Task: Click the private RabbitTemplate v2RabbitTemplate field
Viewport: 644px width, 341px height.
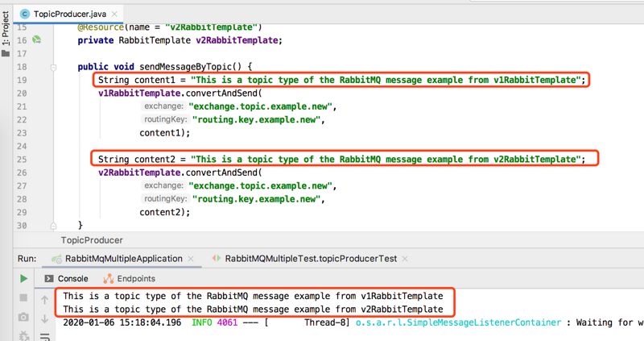Action: pyautogui.click(x=180, y=40)
